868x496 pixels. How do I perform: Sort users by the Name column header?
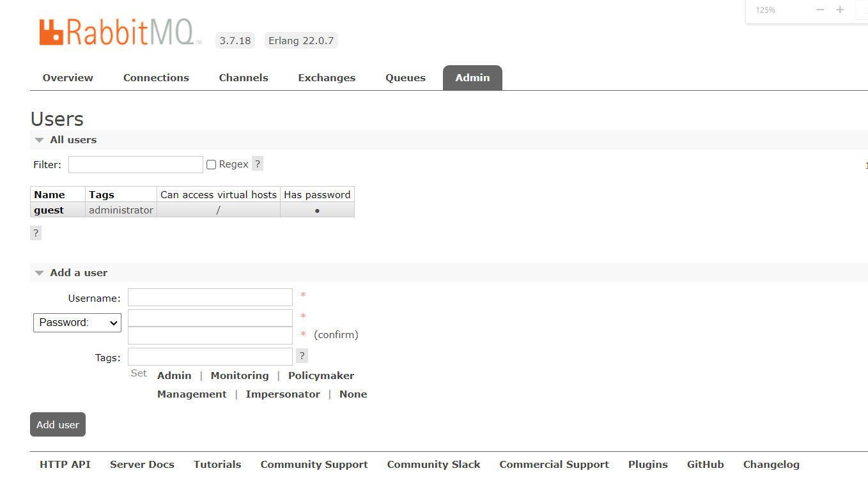pyautogui.click(x=49, y=194)
